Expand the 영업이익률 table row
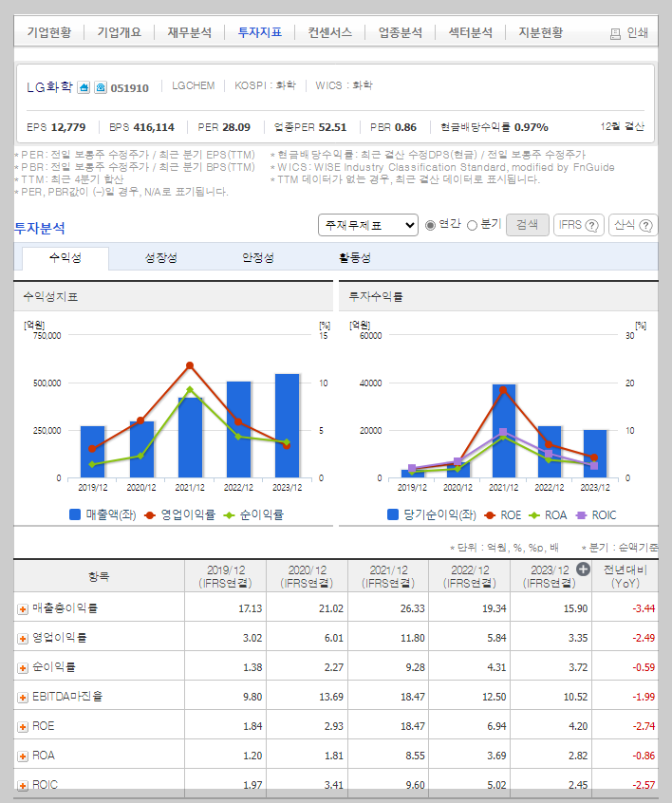 (x=23, y=638)
